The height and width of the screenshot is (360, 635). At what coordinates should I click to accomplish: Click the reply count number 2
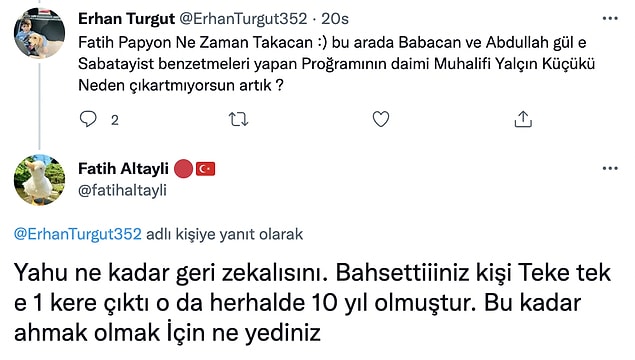coord(115,120)
